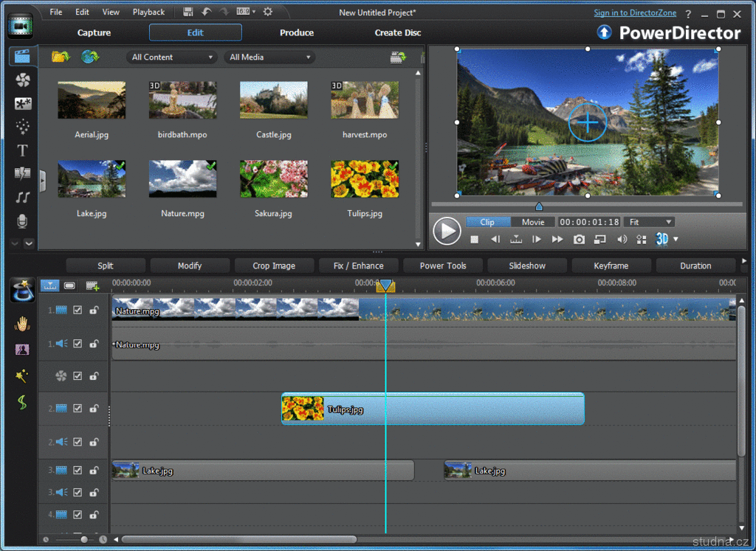The image size is (756, 551).
Task: Open the Magic Movie Wizard icon
Action: (23, 291)
